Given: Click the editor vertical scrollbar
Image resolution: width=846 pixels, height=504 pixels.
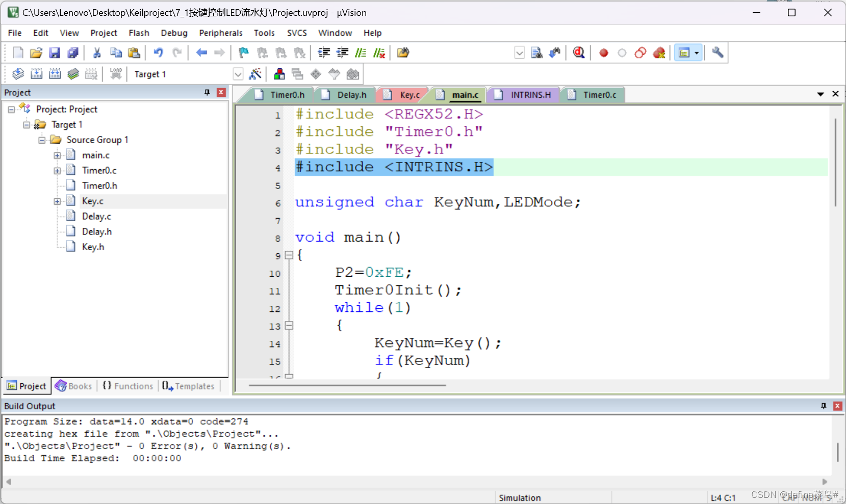Looking at the screenshot, I should click(x=835, y=162).
